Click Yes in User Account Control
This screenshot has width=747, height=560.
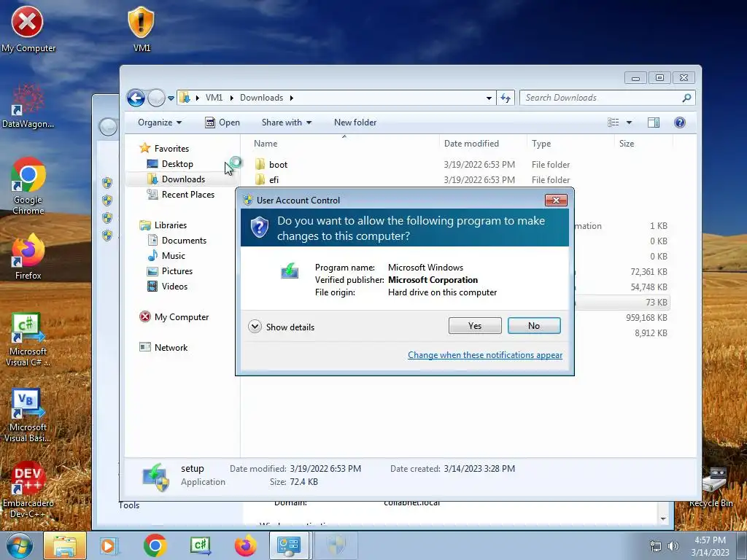[x=475, y=326]
